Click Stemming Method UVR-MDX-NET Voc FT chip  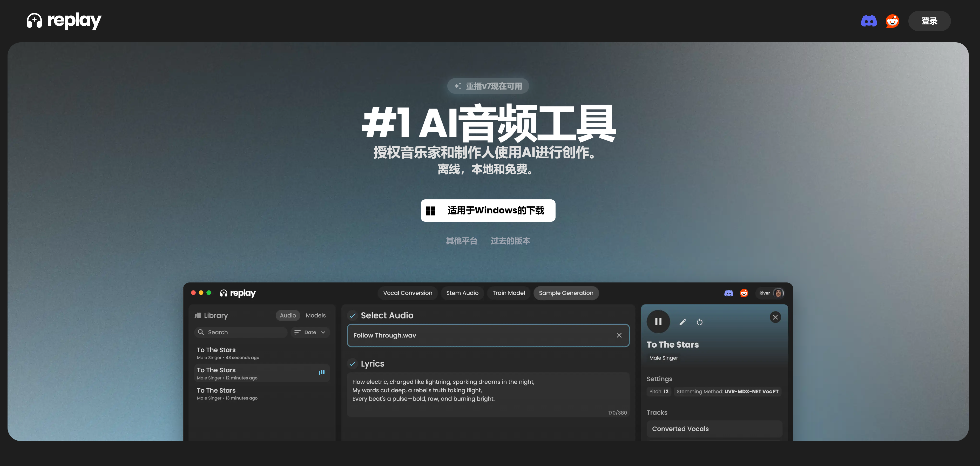[x=727, y=391]
